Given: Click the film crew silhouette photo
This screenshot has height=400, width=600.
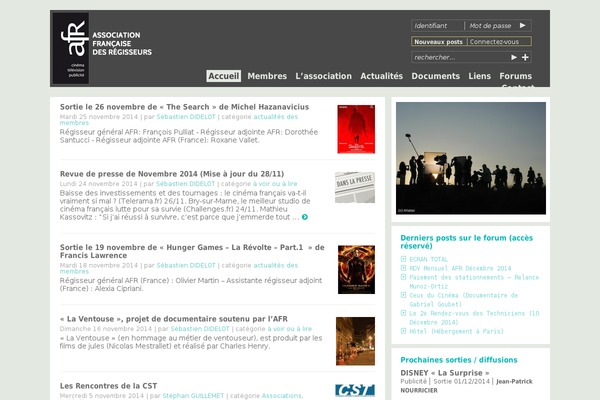Looking at the screenshot, I should (x=471, y=158).
